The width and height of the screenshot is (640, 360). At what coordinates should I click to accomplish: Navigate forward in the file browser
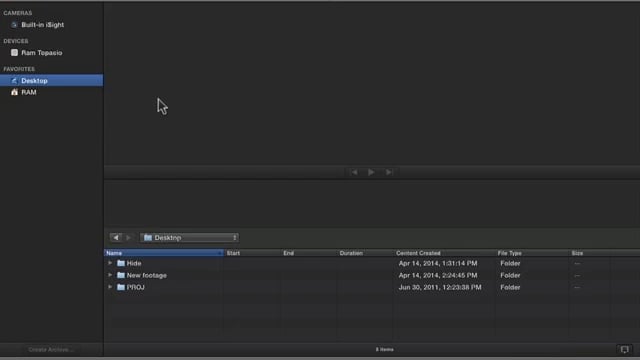tap(128, 238)
